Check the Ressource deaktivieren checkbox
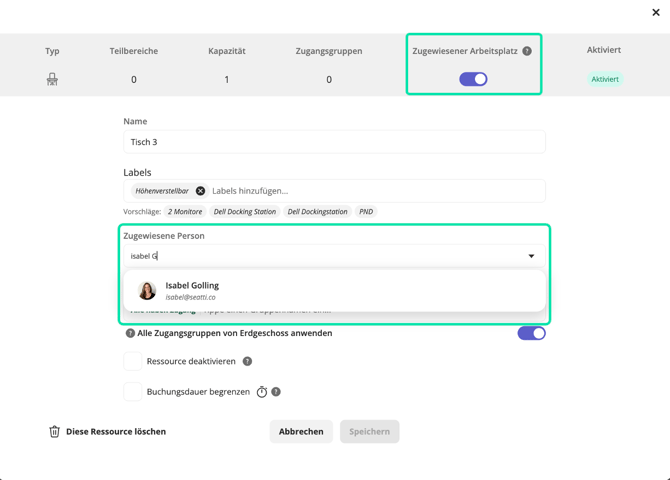 pos(133,361)
